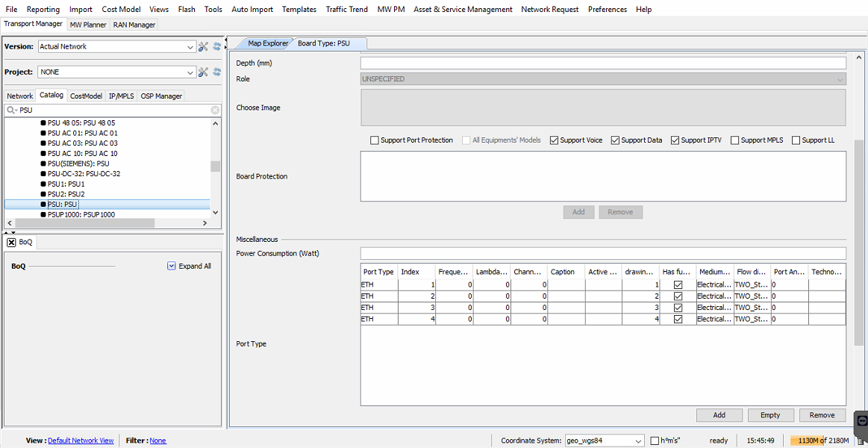Open the Version dropdown list
Viewport: 868px width, 448px height.
(x=190, y=46)
